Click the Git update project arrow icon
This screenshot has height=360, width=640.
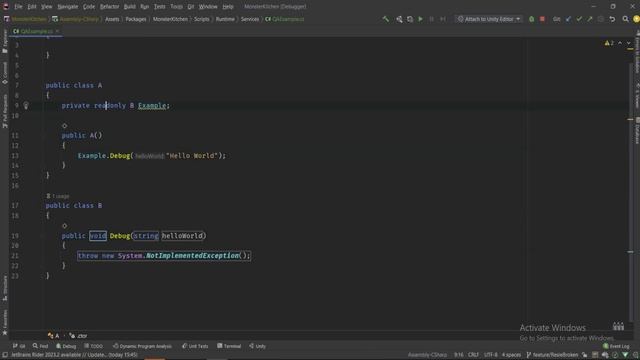568,19
